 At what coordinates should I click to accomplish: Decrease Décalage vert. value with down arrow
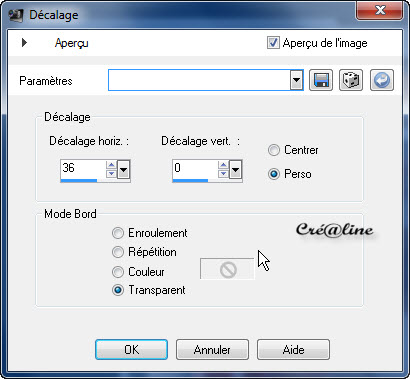pos(223,173)
